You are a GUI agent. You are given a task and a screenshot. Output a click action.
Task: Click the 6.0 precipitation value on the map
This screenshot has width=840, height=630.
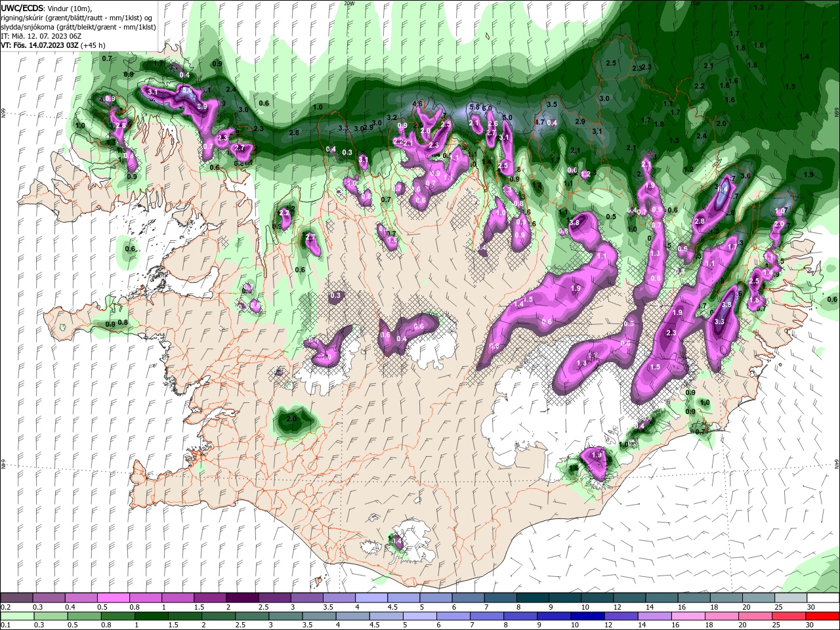tap(487, 109)
